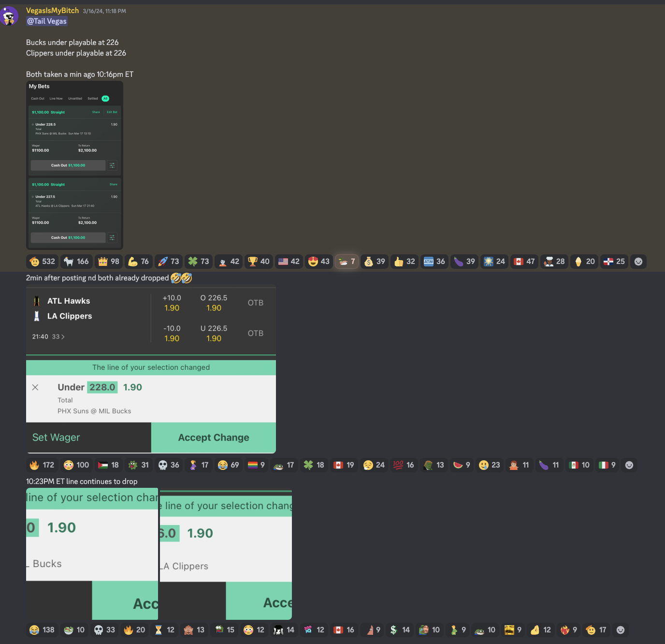Click the rainbow flag reaction with 9
Viewport: 665px width, 644px height.
(x=257, y=465)
